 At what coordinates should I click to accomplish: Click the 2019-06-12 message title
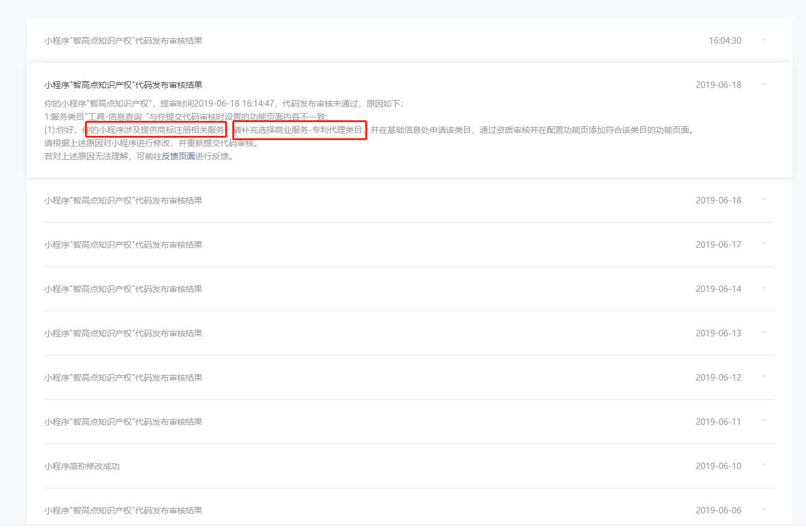point(123,378)
